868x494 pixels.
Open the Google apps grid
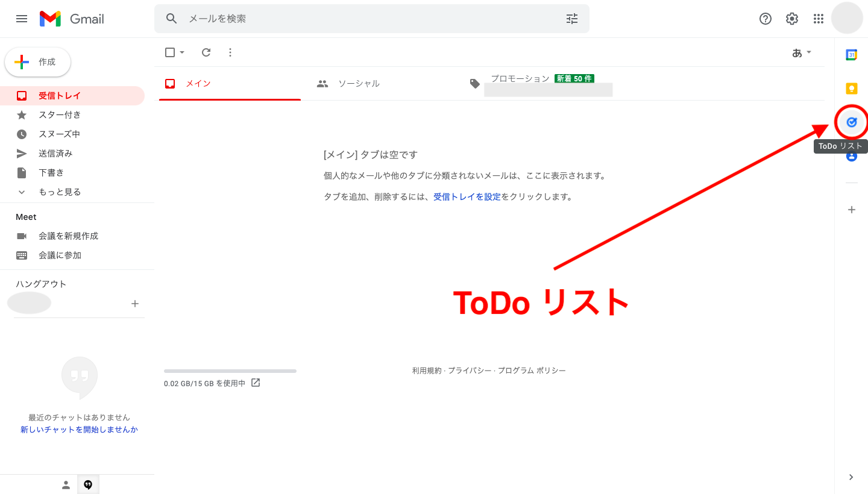click(819, 19)
